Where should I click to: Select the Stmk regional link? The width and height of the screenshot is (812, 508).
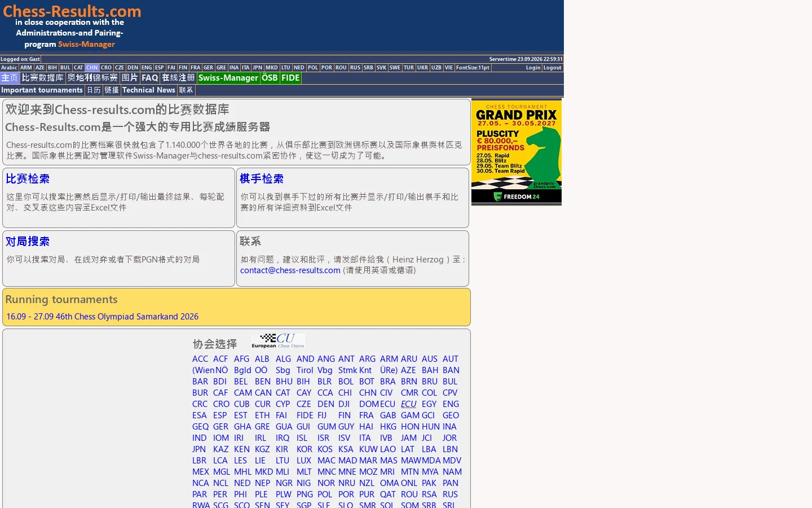(x=348, y=370)
